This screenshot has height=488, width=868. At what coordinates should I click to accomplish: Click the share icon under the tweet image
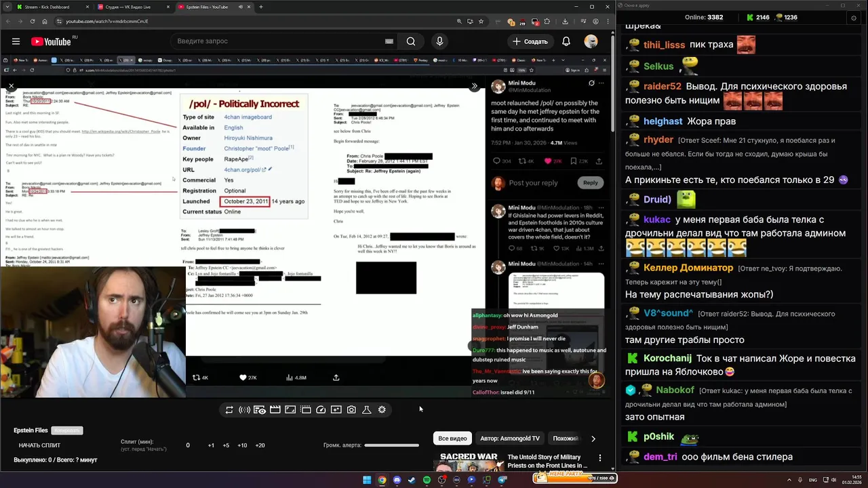336,378
